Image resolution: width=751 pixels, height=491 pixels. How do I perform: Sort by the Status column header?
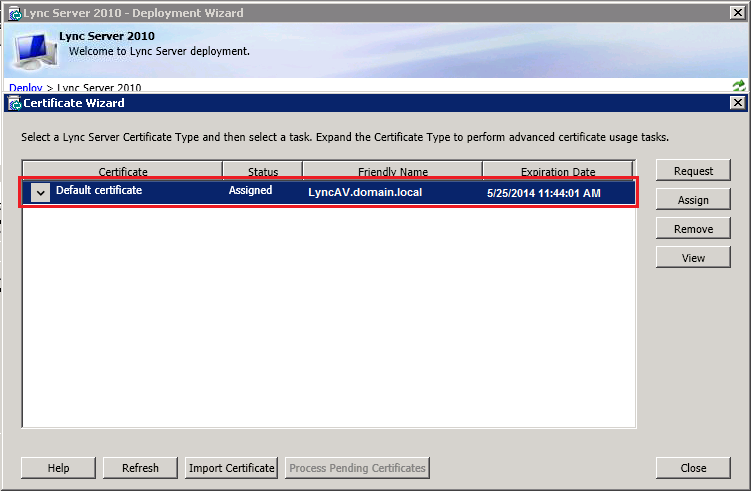[x=262, y=171]
